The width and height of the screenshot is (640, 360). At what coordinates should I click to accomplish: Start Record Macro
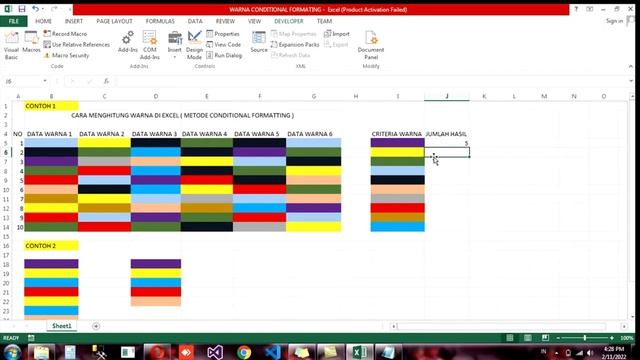point(65,34)
